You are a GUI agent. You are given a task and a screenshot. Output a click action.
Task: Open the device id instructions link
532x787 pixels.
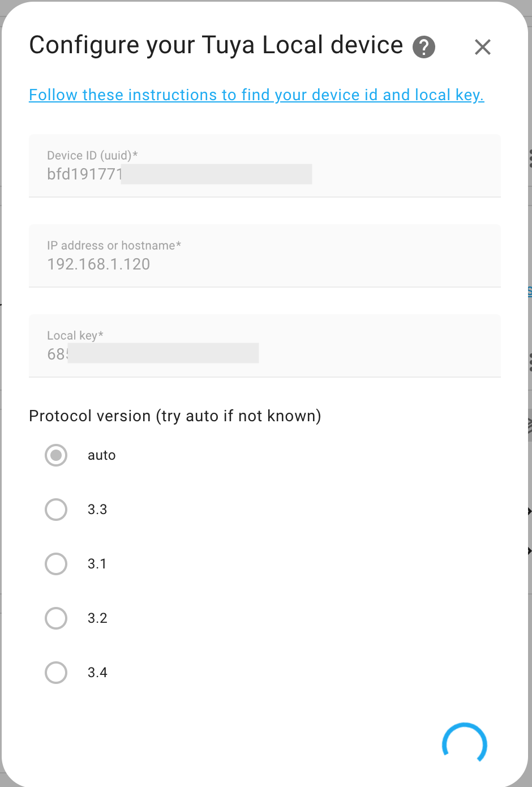256,95
